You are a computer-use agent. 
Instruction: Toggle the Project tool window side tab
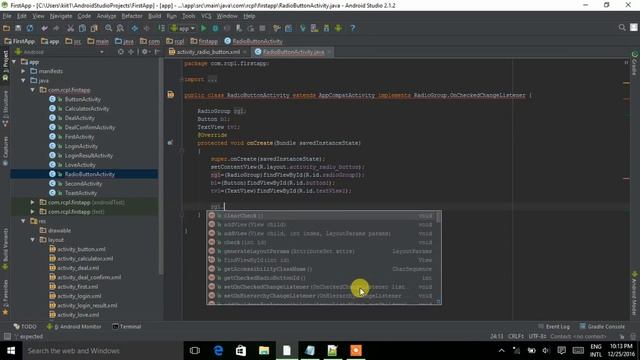coord(5,65)
